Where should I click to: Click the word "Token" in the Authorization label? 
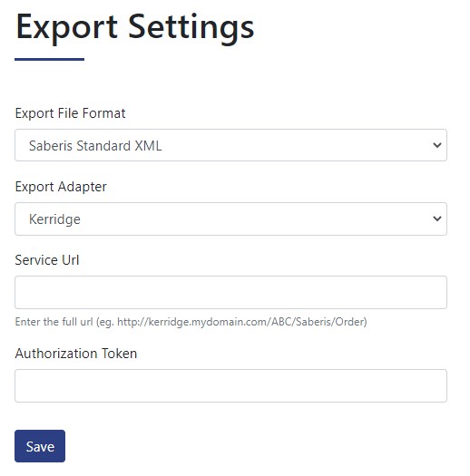click(119, 354)
